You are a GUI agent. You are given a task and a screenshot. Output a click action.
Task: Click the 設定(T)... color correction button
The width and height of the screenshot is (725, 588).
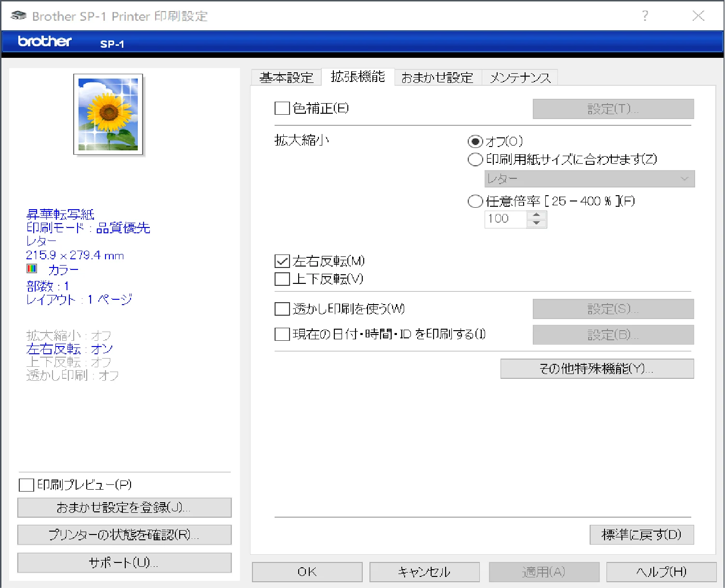(x=613, y=109)
